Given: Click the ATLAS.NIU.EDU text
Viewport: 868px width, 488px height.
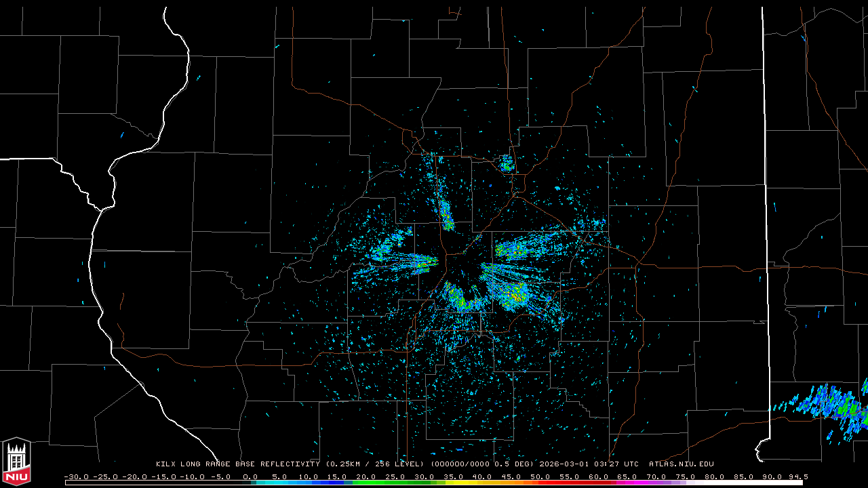Looking at the screenshot, I should click(x=681, y=464).
